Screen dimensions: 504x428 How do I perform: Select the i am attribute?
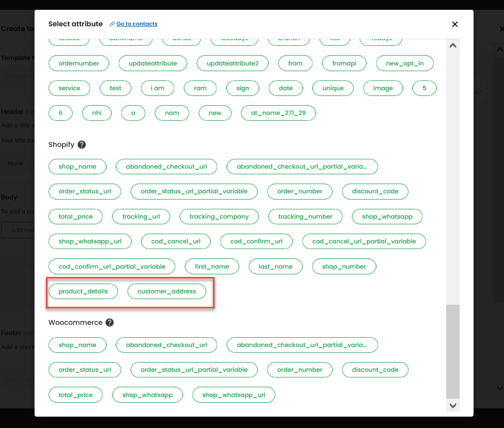[157, 88]
